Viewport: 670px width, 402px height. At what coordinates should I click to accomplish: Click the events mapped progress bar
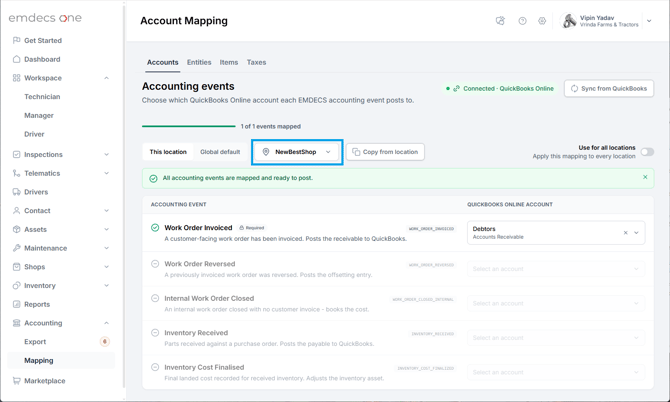pyautogui.click(x=188, y=126)
